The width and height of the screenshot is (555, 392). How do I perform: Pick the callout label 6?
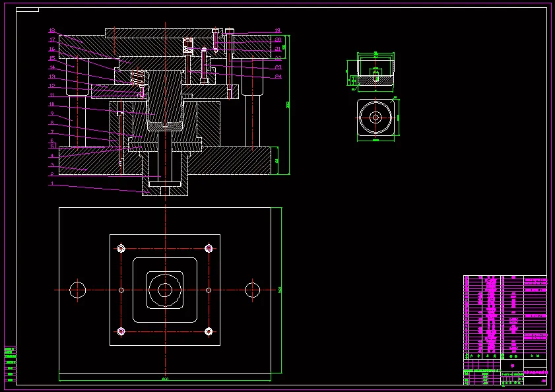pos(52,141)
